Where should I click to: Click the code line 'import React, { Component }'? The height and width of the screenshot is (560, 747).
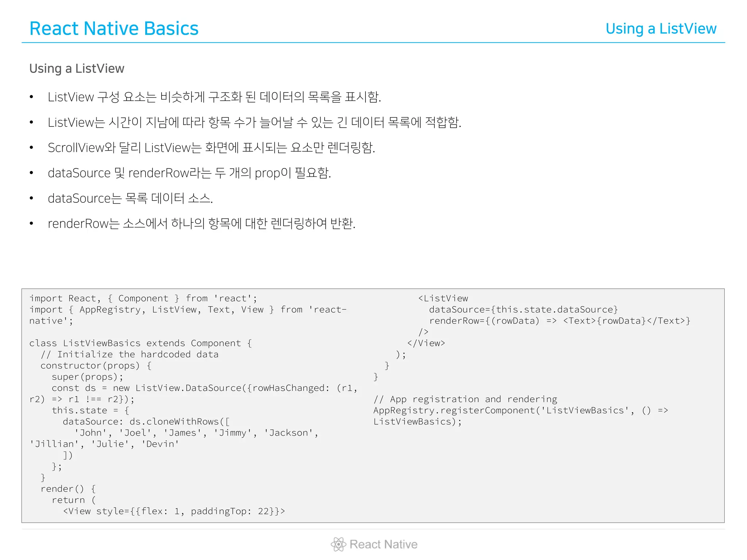(143, 298)
